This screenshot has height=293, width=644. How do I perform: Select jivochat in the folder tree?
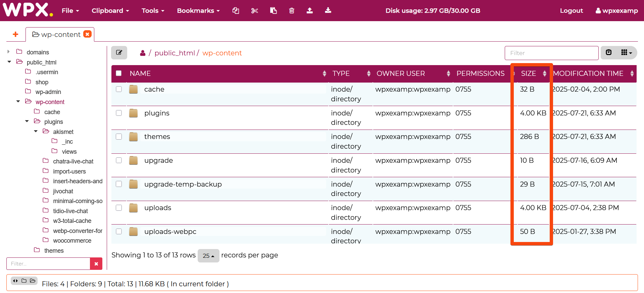63,191
